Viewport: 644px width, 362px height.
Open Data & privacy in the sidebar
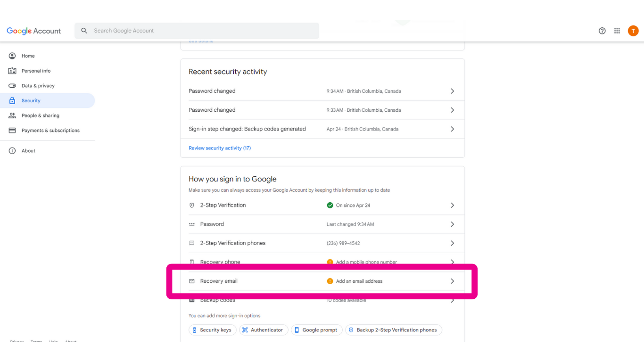pos(47,86)
